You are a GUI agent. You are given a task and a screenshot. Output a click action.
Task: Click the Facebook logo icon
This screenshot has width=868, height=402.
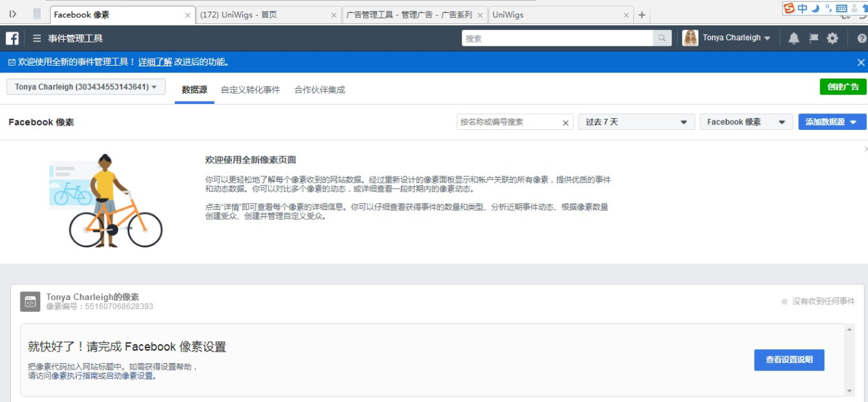tap(12, 38)
